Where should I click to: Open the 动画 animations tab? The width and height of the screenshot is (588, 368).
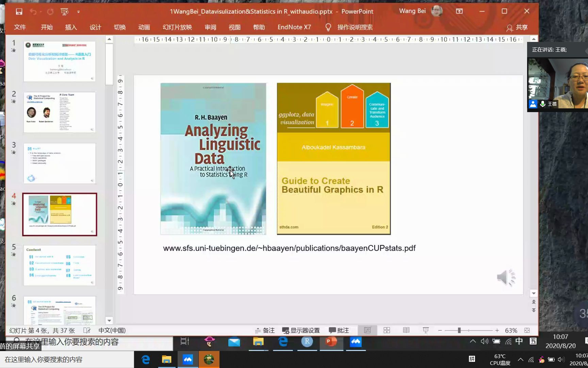pos(144,27)
